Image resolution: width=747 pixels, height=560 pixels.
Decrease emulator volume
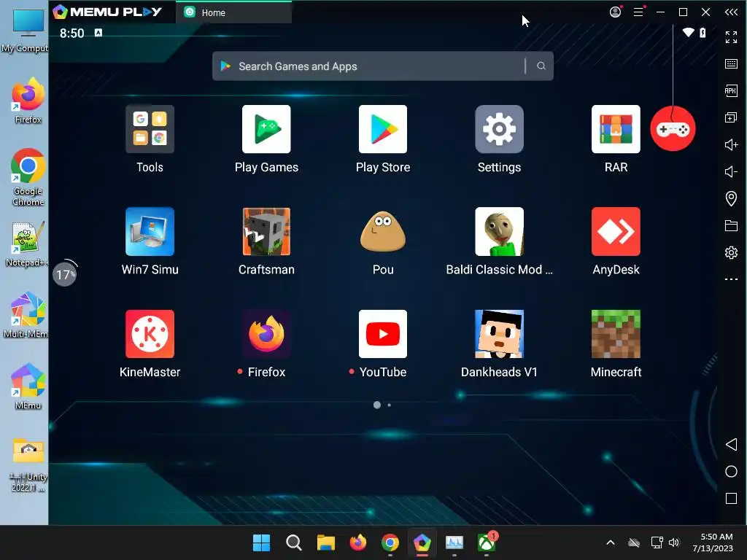(731, 171)
